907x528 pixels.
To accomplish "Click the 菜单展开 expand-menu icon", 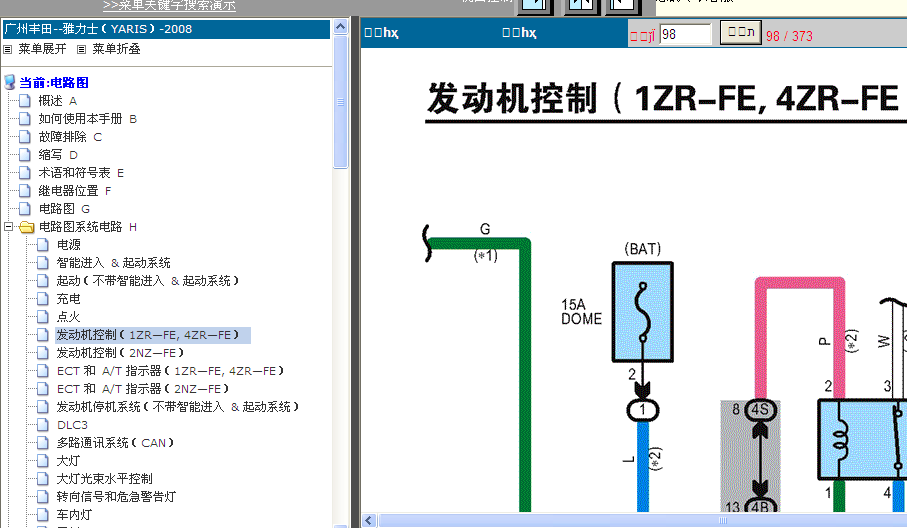I will click(x=8, y=49).
